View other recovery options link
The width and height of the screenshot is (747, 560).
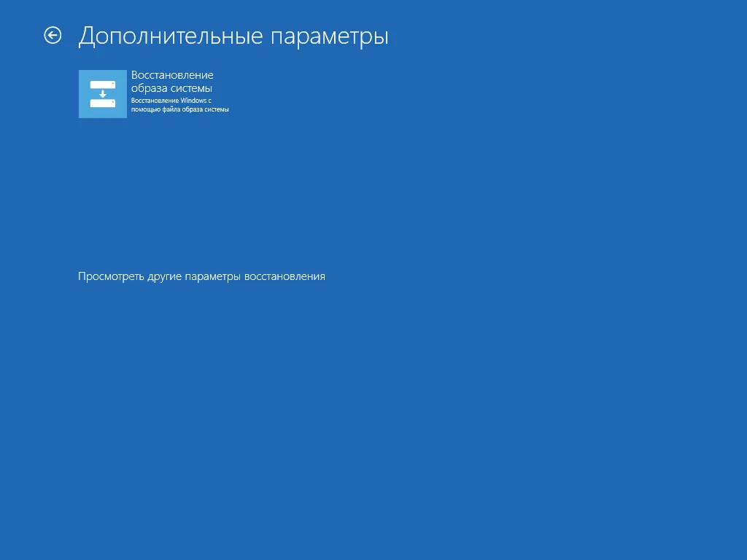point(201,277)
